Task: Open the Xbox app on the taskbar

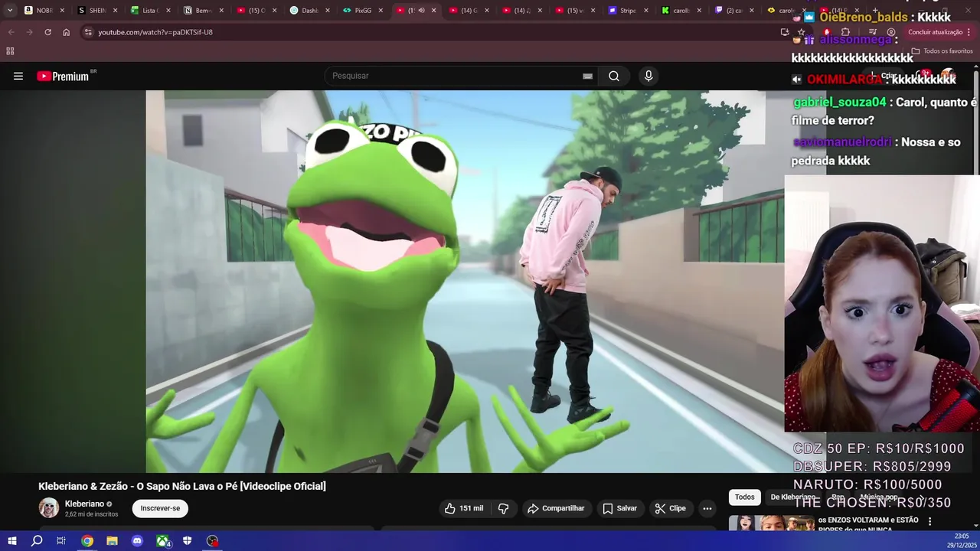Action: pos(163,541)
